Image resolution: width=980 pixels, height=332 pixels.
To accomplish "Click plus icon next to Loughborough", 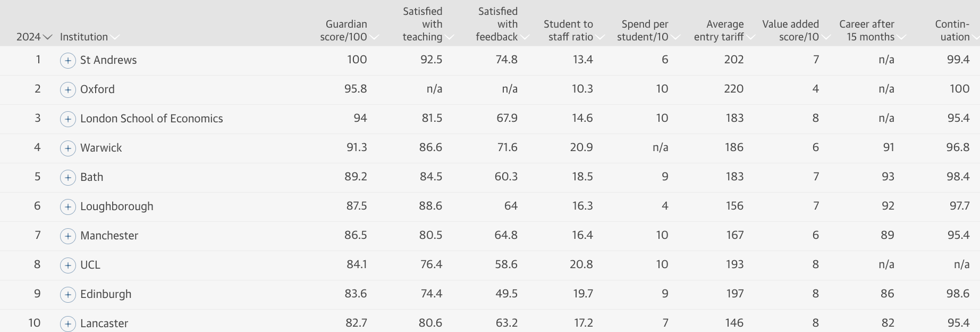I will click(67, 207).
